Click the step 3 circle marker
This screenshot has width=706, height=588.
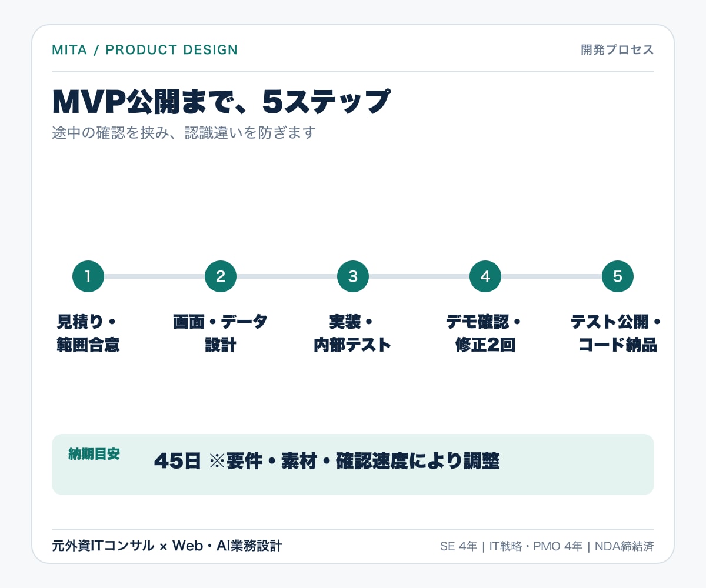(353, 276)
